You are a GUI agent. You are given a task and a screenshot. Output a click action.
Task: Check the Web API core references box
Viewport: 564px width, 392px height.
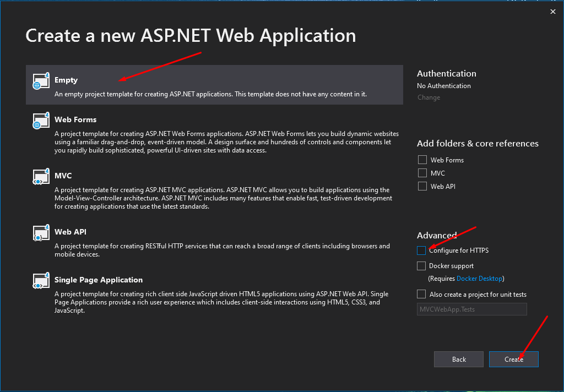pyautogui.click(x=422, y=186)
